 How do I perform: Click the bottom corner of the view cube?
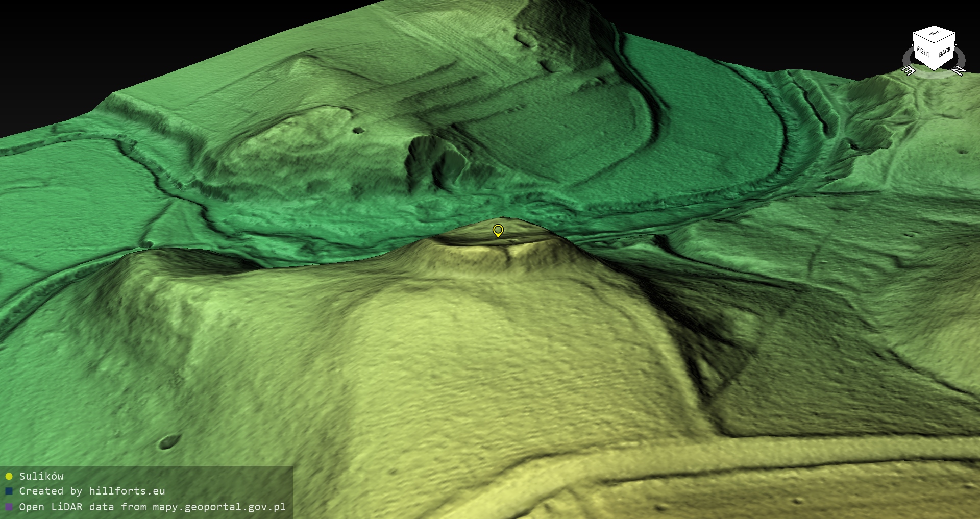[934, 69]
